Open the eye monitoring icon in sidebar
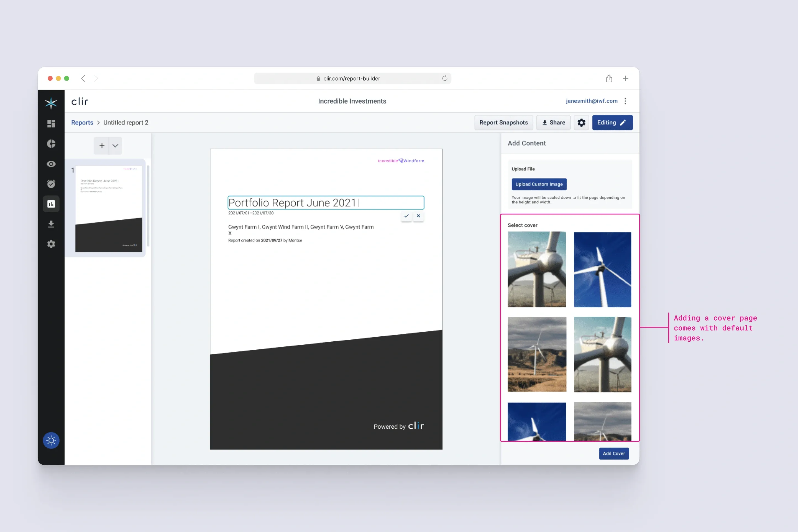Image resolution: width=798 pixels, height=532 pixels. [x=51, y=164]
